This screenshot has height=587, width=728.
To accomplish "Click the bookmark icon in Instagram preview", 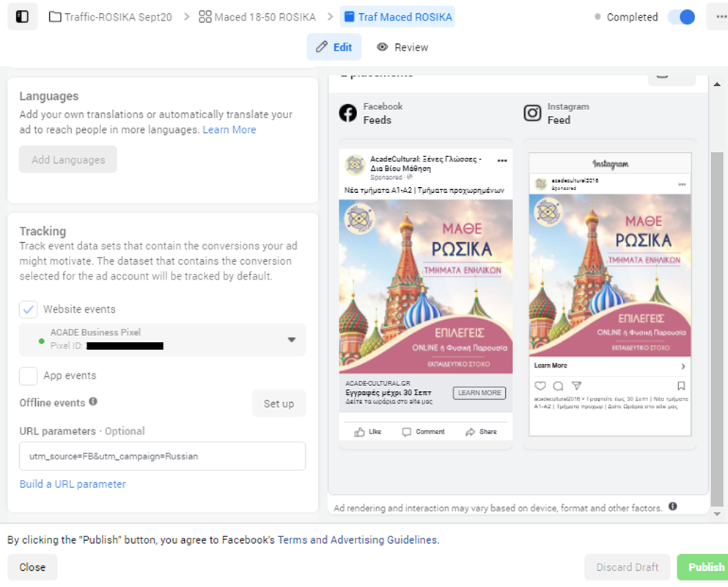I will [x=681, y=386].
